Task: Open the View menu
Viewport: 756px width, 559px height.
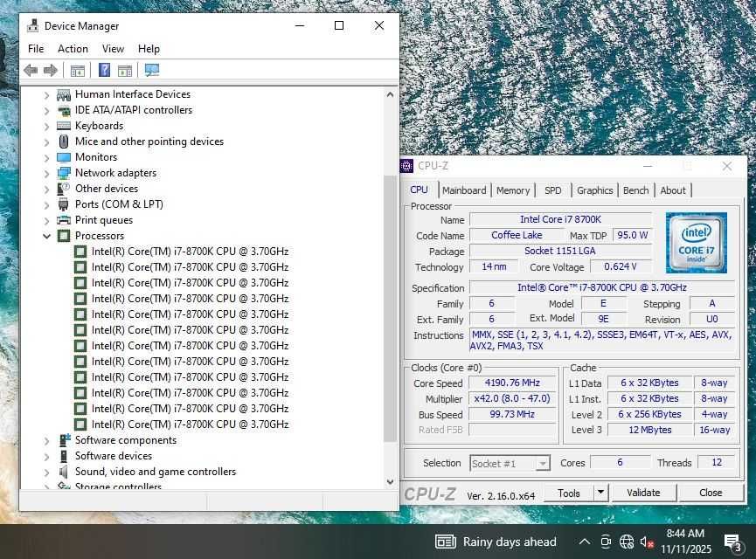Action: click(x=113, y=49)
